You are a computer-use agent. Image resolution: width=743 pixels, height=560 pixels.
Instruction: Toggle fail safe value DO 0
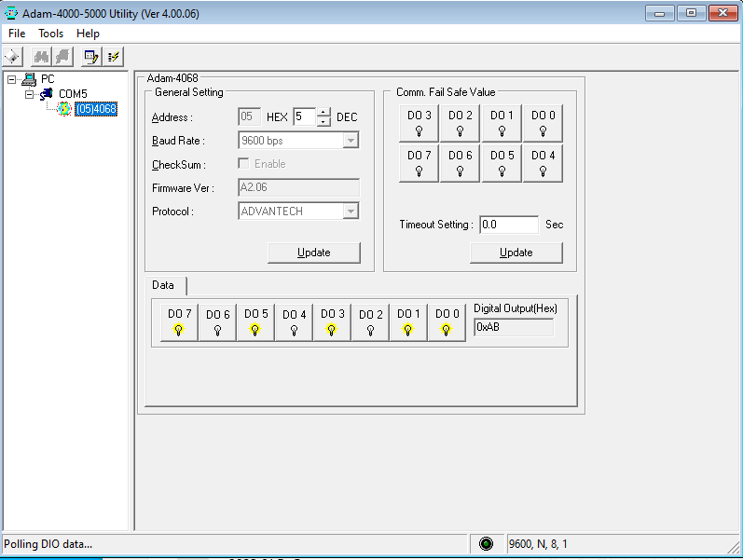point(543,123)
